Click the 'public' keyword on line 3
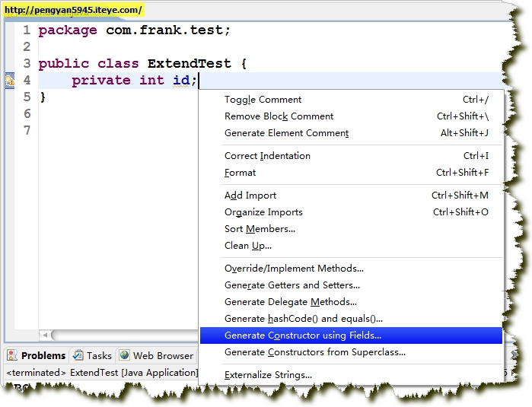 tap(64, 64)
